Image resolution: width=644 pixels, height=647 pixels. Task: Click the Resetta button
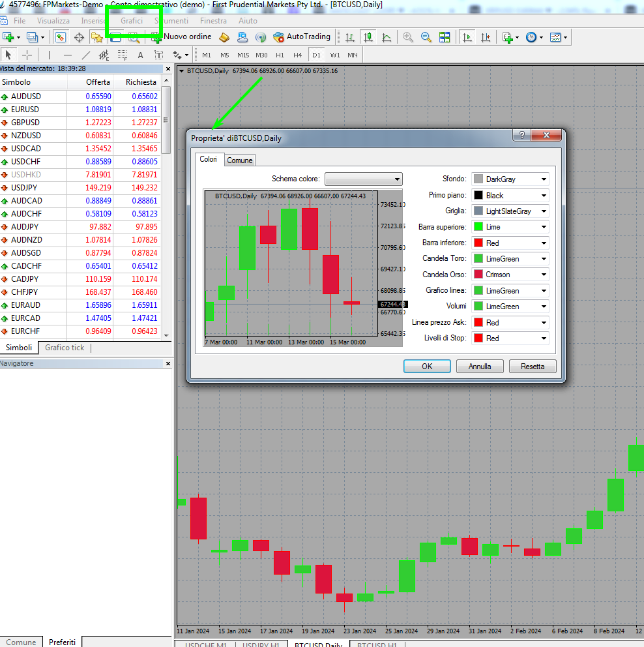tap(533, 367)
